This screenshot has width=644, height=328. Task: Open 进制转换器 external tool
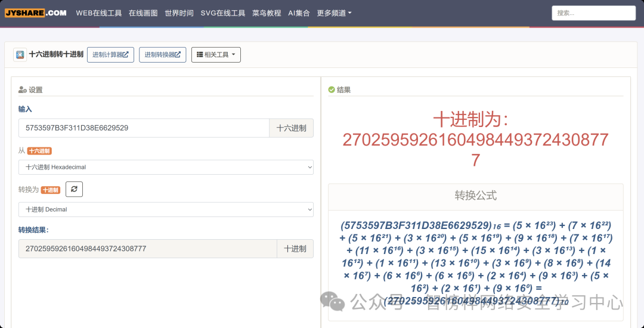point(163,55)
